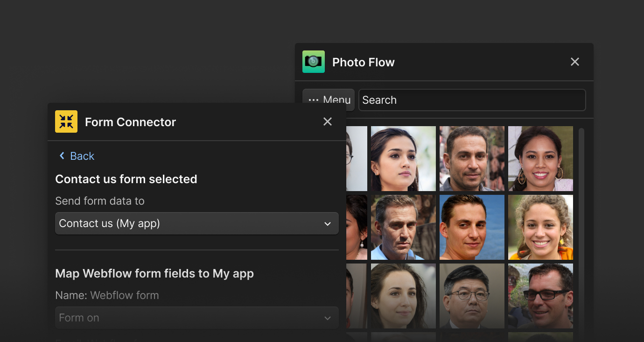Viewport: 644px width, 342px height.
Task: Click the left chevron icon beside Back
Action: coord(62,156)
